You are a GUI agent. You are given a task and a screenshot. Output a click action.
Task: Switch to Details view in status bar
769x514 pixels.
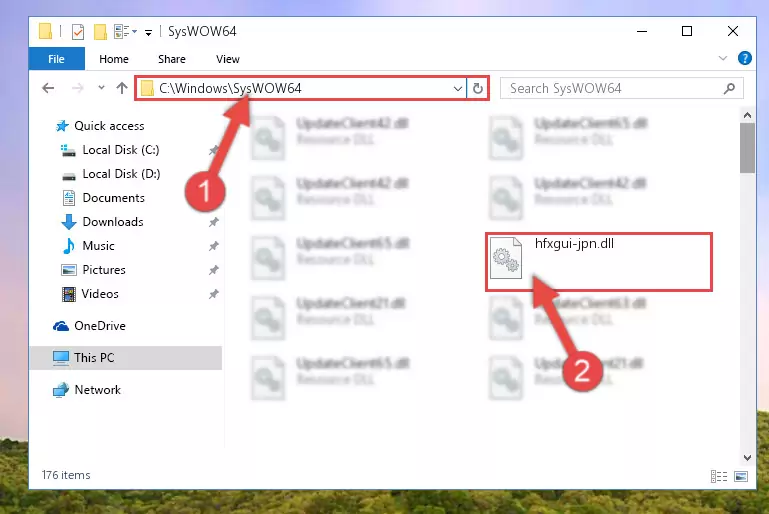tap(719, 476)
